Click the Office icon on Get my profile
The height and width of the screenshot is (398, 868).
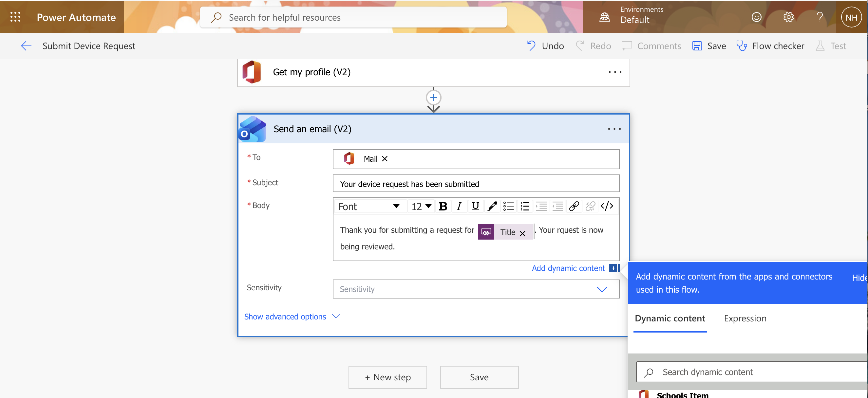click(251, 72)
